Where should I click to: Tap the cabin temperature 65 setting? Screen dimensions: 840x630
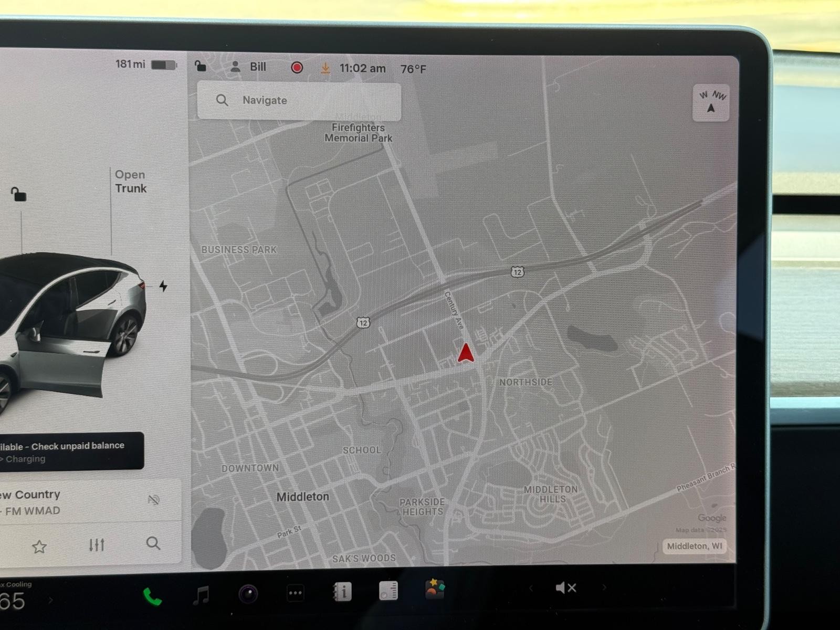(x=12, y=602)
